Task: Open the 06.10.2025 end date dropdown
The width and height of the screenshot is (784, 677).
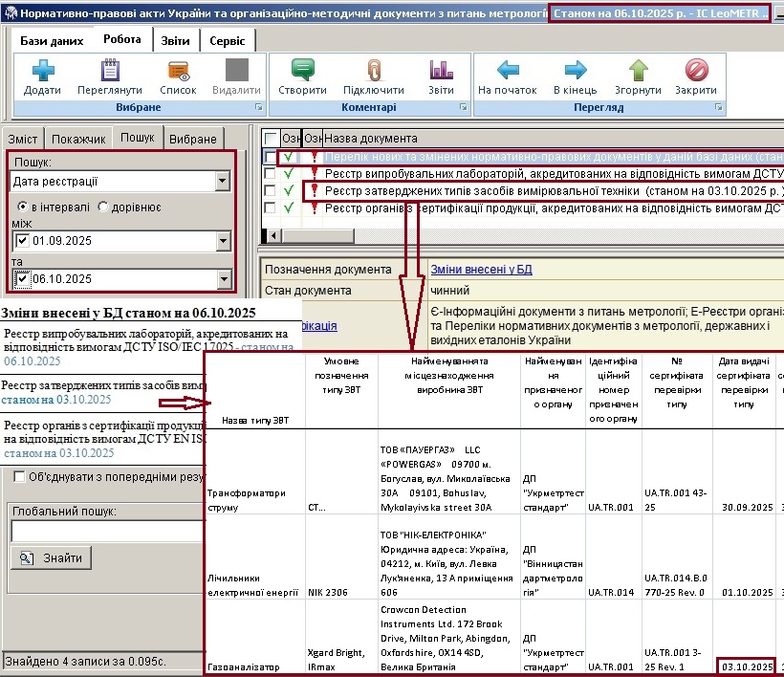Action: [x=222, y=279]
